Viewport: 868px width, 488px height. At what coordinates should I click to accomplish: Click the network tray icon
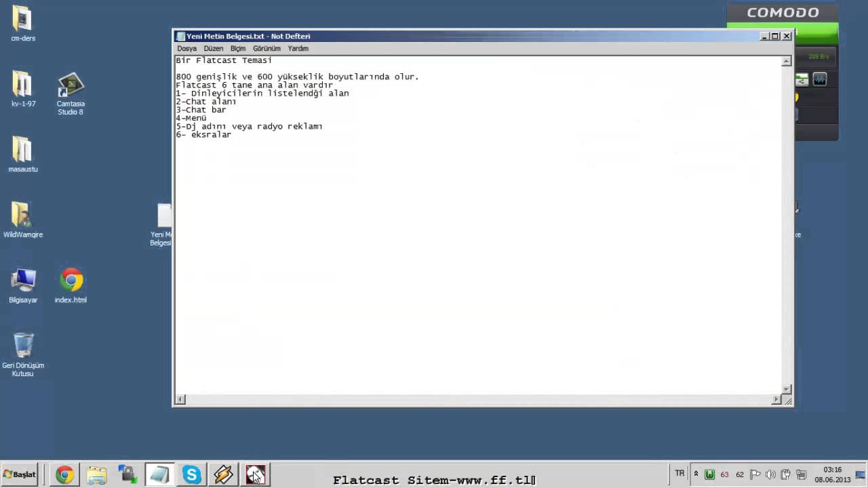(x=801, y=474)
